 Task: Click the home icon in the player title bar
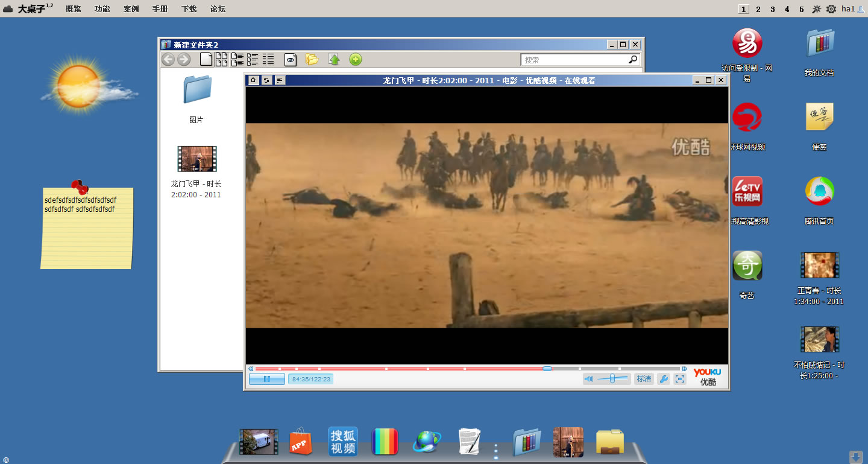[x=254, y=80]
